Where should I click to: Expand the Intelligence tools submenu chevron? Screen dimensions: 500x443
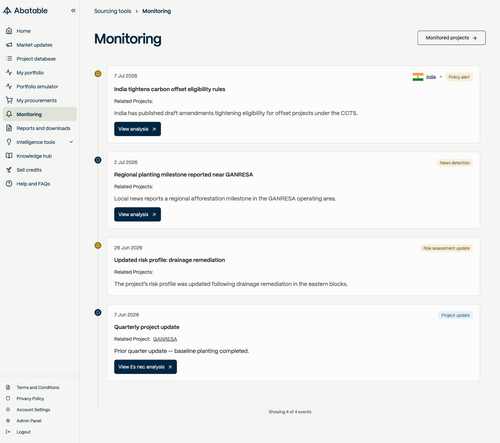pyautogui.click(x=71, y=142)
